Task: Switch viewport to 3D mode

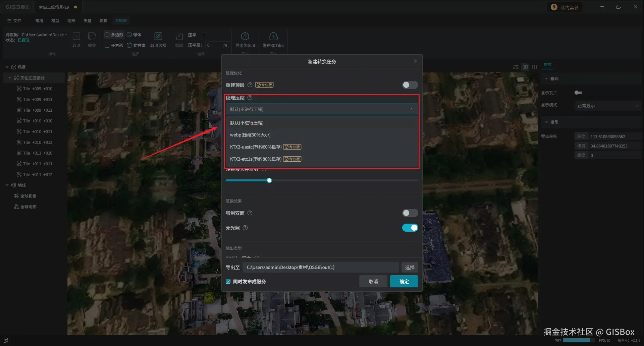Action: point(525,67)
